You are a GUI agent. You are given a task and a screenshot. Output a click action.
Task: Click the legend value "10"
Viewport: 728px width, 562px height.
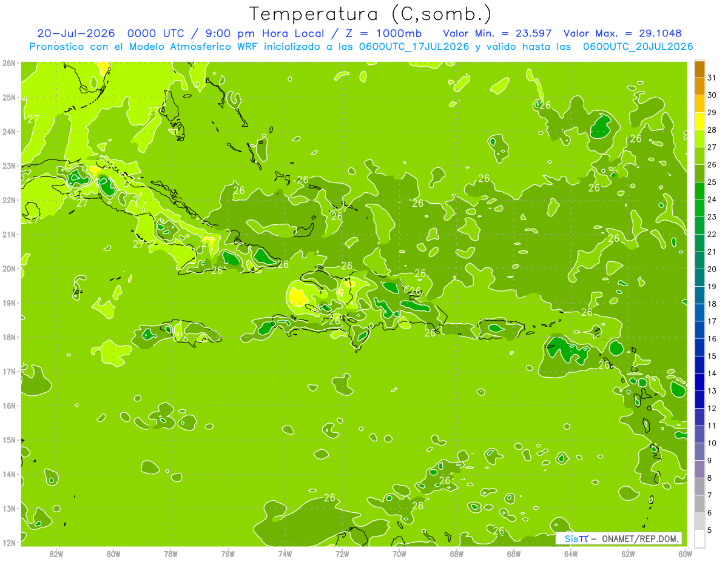tap(712, 443)
